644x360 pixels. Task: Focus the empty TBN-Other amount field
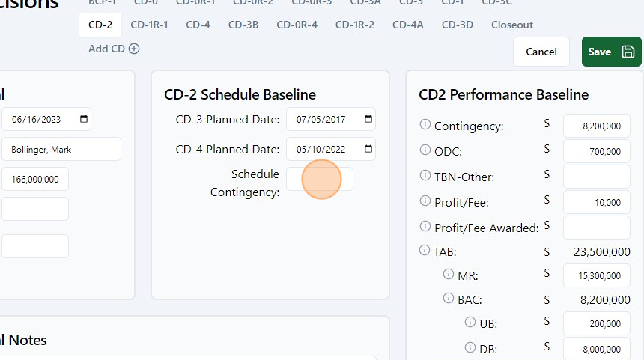pyautogui.click(x=596, y=177)
